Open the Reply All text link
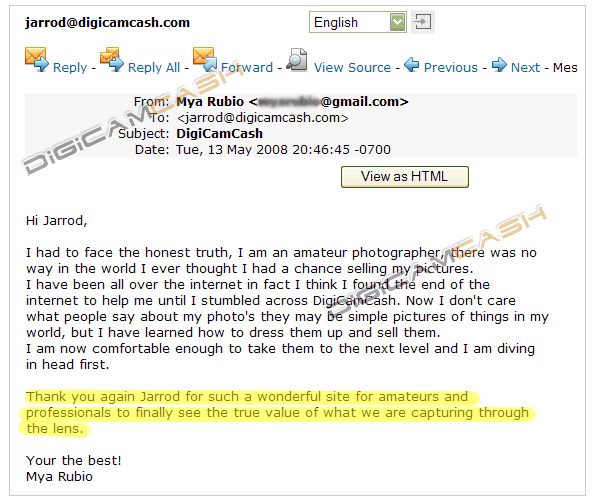Viewport: 600px width, 500px height. click(x=154, y=68)
